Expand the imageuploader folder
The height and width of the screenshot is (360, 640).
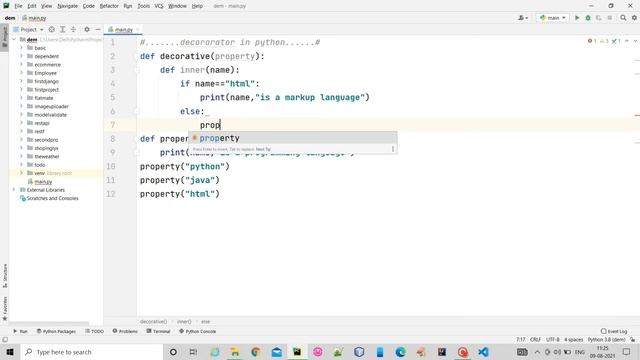point(21,106)
